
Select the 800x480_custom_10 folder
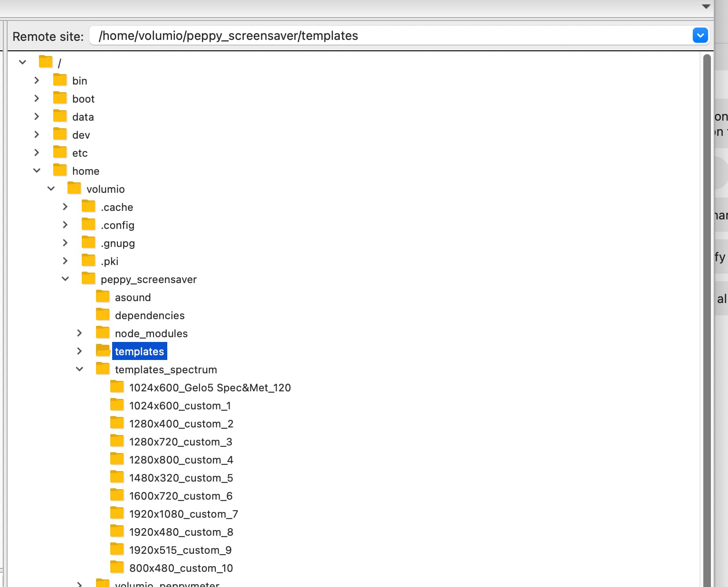[181, 568]
